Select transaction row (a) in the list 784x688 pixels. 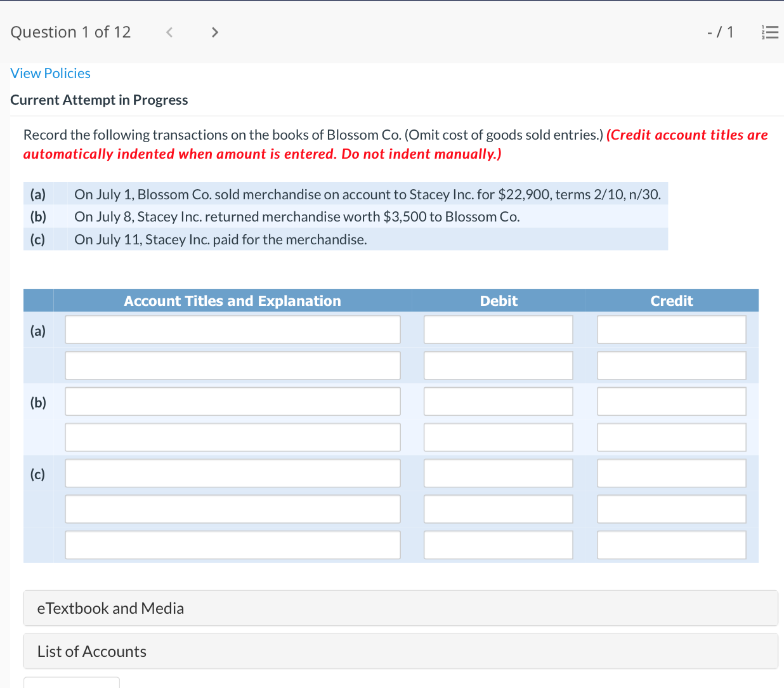click(346, 194)
